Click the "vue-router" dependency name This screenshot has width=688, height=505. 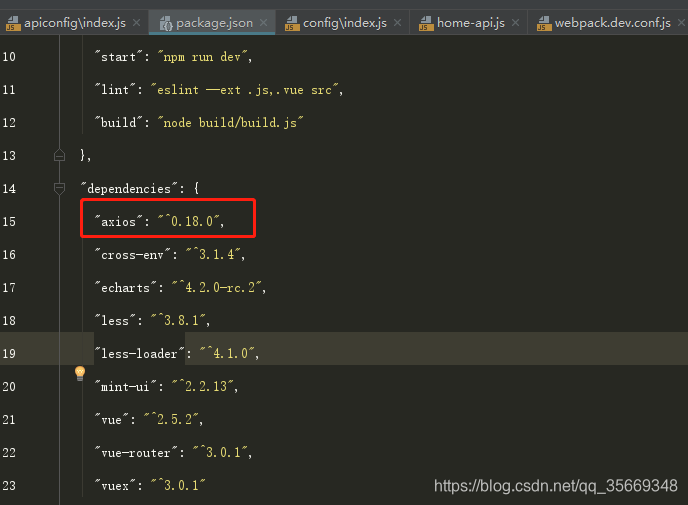tap(136, 452)
